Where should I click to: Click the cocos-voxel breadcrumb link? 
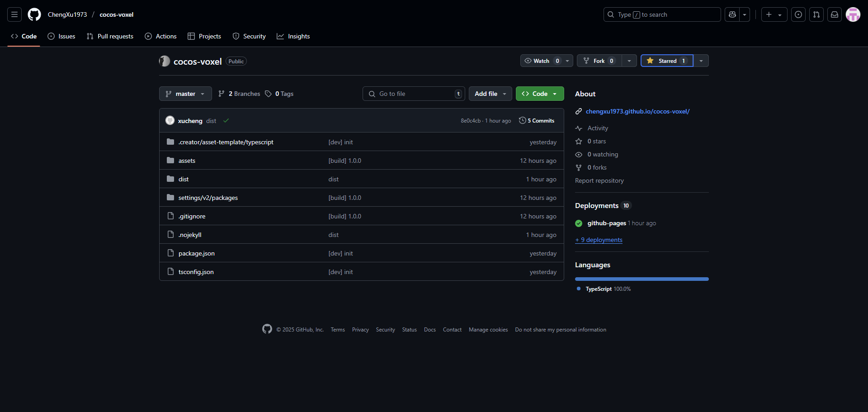point(117,14)
